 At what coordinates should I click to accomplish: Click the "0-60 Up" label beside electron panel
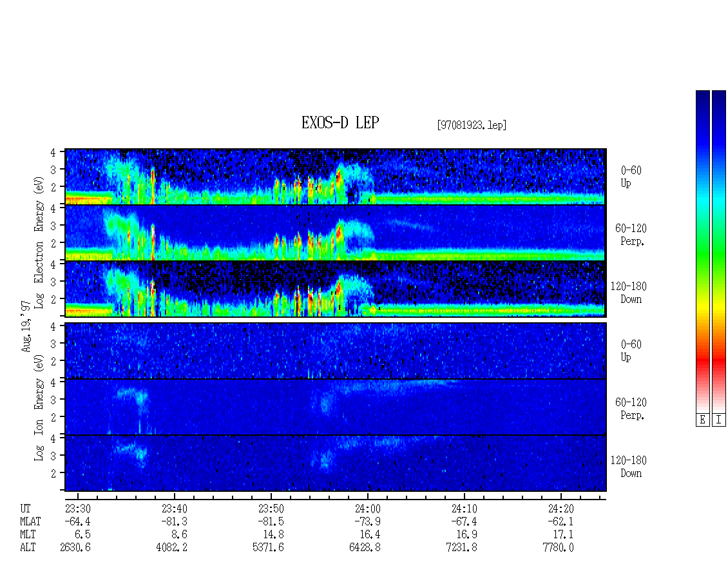point(631,177)
